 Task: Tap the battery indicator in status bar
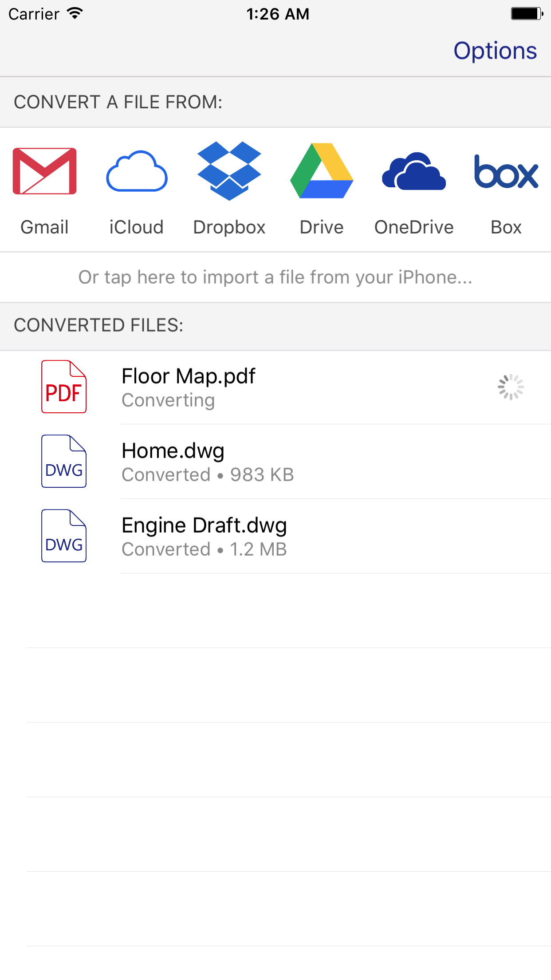(x=527, y=14)
